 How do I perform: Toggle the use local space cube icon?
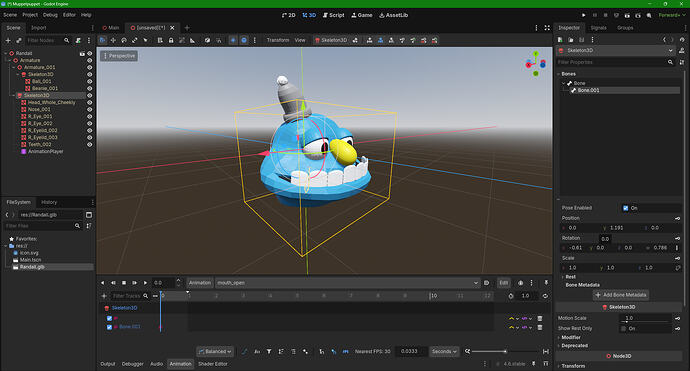coord(207,40)
